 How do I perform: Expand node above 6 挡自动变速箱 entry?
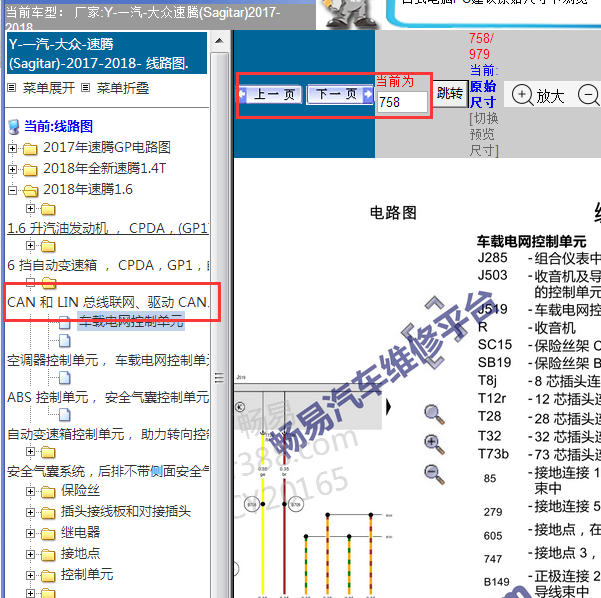pyautogui.click(x=30, y=245)
